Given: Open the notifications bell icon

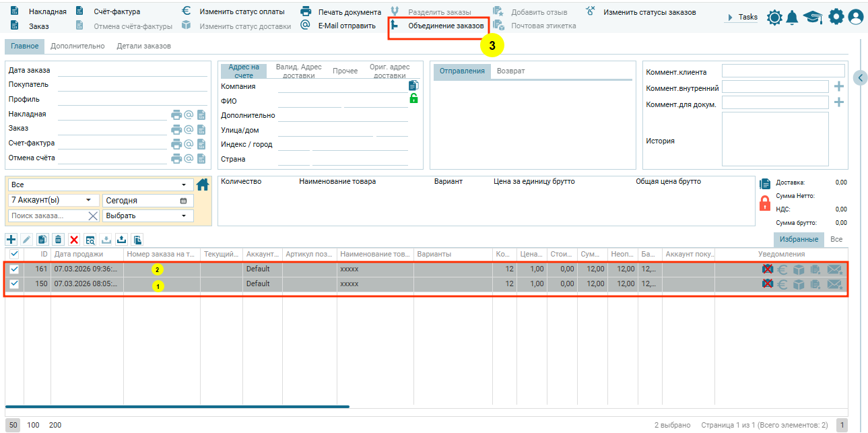Looking at the screenshot, I should pyautogui.click(x=793, y=18).
